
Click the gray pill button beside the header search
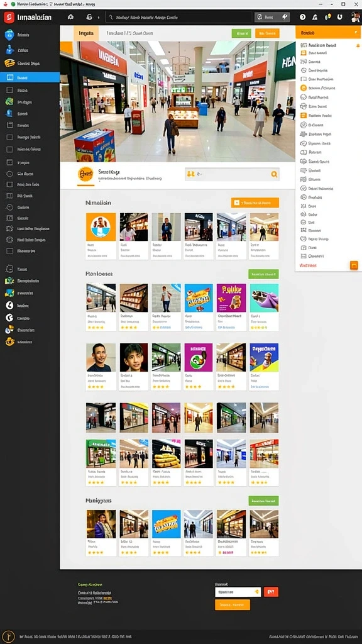click(x=272, y=17)
